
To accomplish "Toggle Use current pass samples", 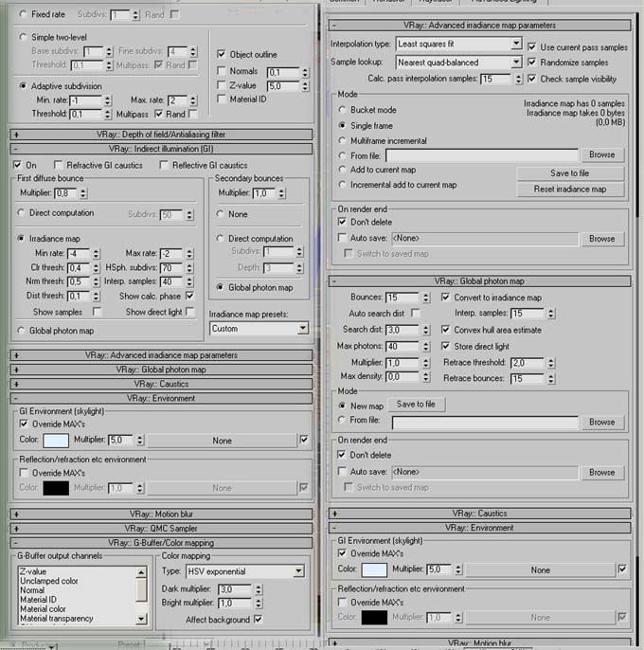I will pyautogui.click(x=531, y=46).
